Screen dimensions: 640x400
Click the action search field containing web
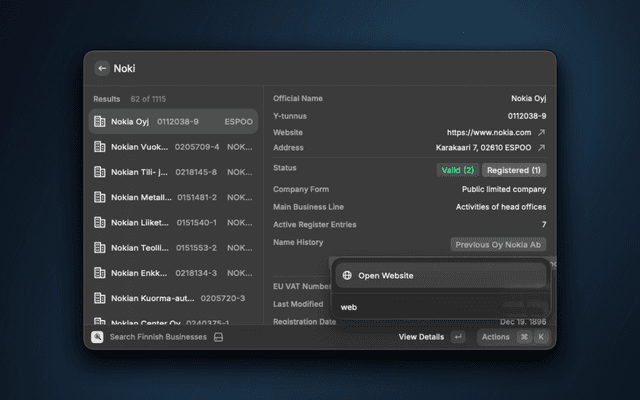[x=441, y=307]
